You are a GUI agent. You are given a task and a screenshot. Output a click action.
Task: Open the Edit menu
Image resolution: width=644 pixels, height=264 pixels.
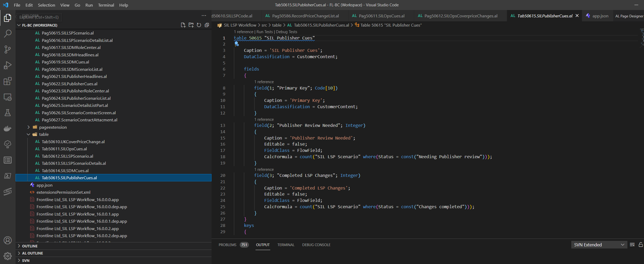[29, 5]
